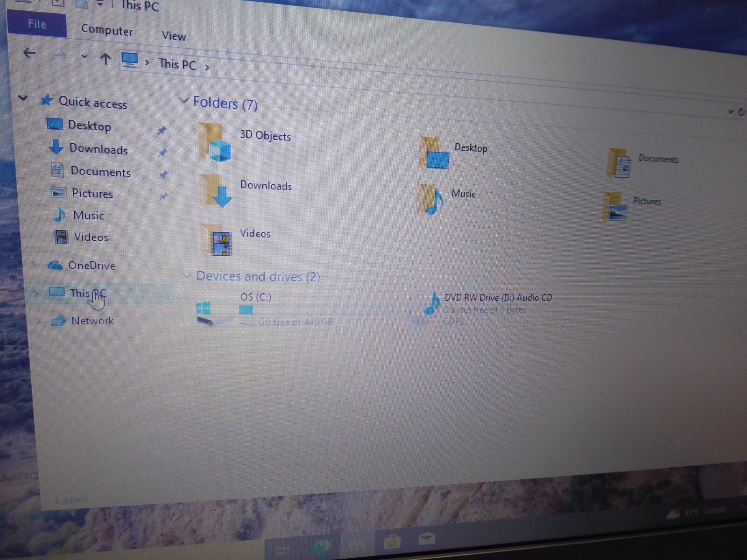The height and width of the screenshot is (560, 747).
Task: Click the DVD drive music note icon
Action: (x=431, y=305)
